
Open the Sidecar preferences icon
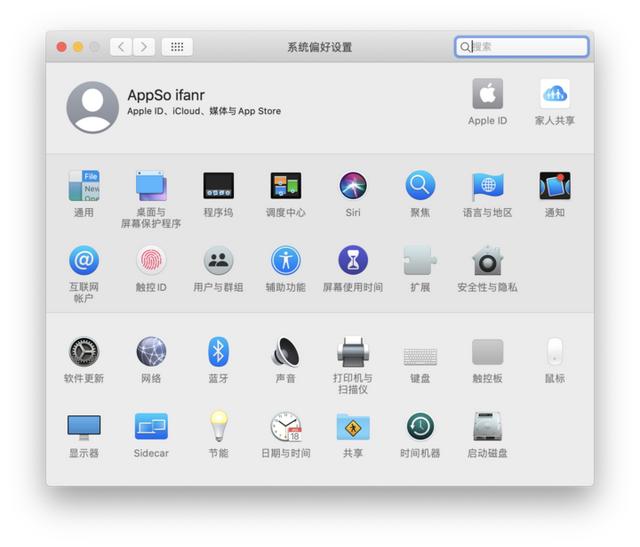[x=151, y=426]
